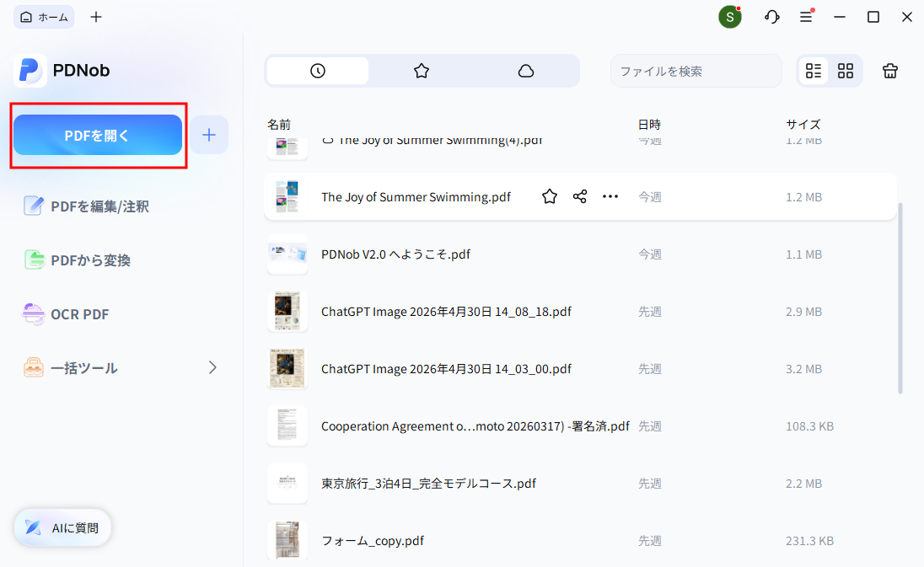The height and width of the screenshot is (567, 924).
Task: Click the plus button beside PDFを開く
Action: click(x=208, y=135)
